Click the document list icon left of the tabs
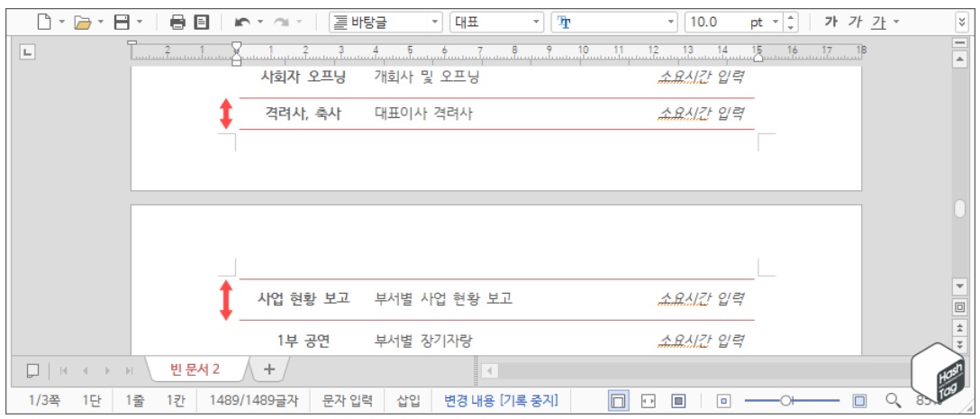 tap(33, 370)
